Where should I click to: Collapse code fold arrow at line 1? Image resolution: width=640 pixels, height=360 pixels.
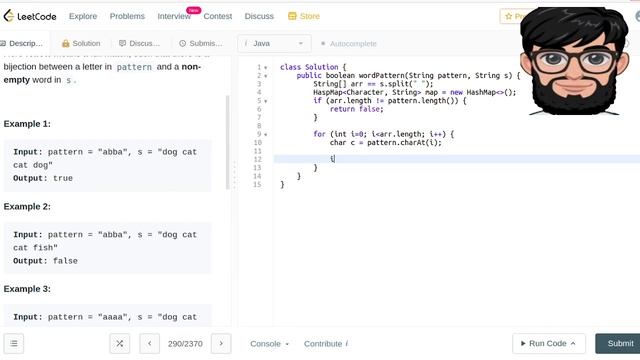tap(266, 67)
